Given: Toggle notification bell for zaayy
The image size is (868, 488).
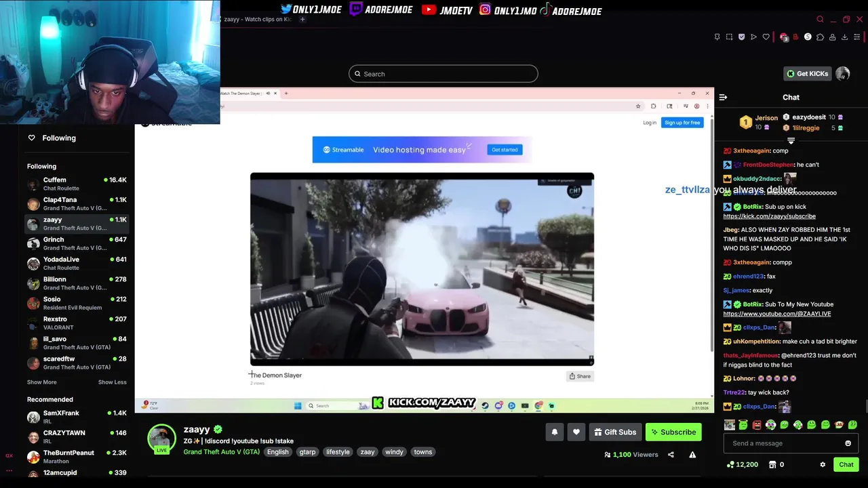Looking at the screenshot, I should click(x=555, y=432).
